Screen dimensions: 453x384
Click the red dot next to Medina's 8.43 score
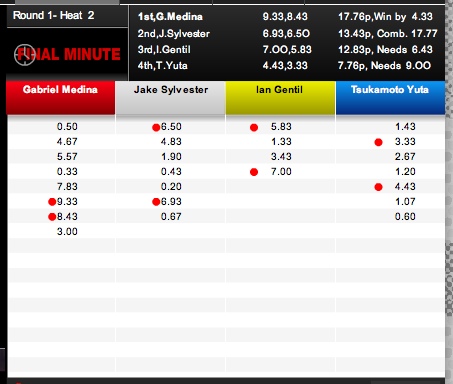(52, 217)
